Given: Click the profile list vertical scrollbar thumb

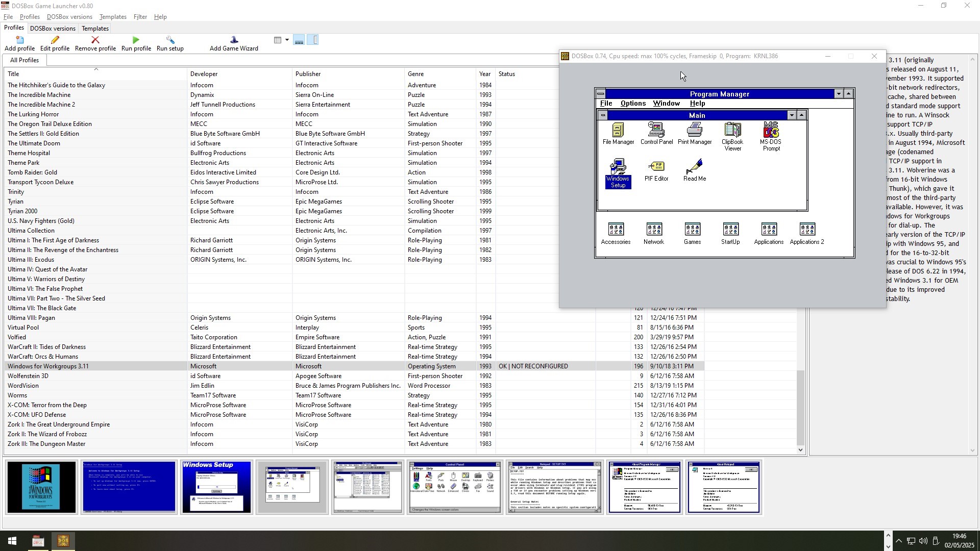Looking at the screenshot, I should click(x=800, y=408).
